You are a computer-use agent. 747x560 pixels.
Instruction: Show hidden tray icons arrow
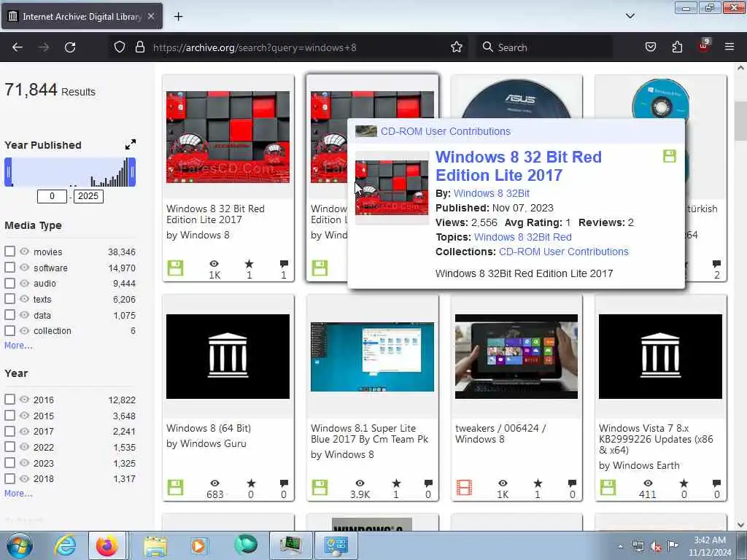(620, 547)
